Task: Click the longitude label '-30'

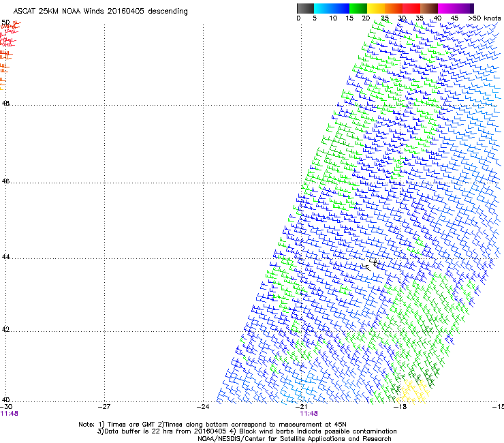Action: point(6,407)
